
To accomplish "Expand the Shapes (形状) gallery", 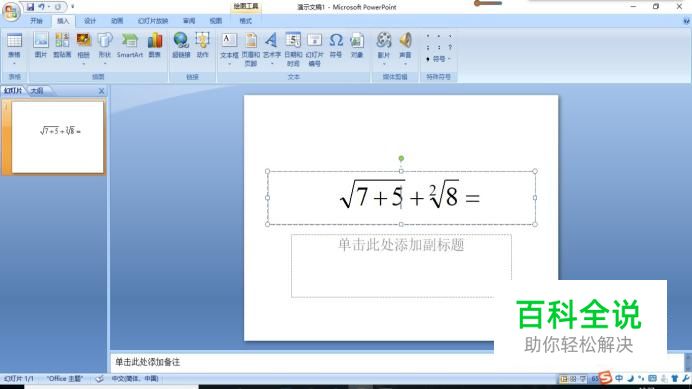I will (x=105, y=64).
